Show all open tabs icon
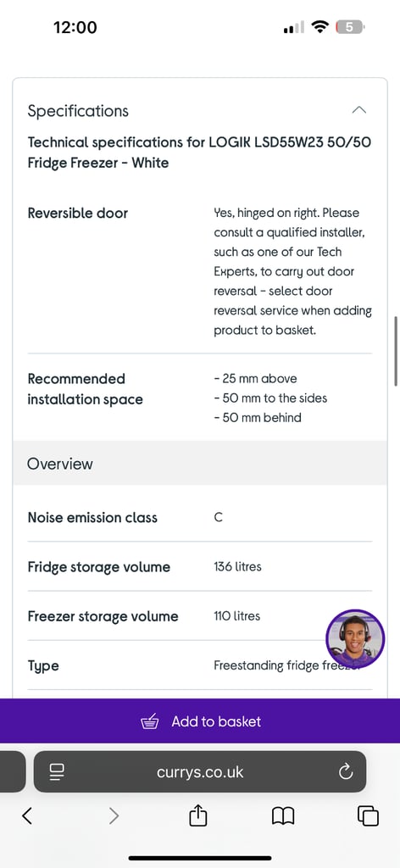400x868 pixels. (368, 815)
